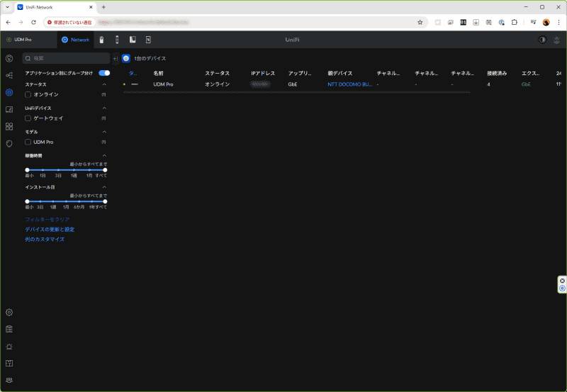Collapse the 稼働時間 filter section

104,156
